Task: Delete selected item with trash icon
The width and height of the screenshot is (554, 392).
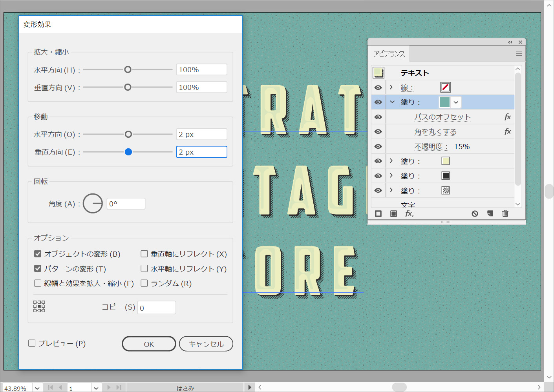Action: tap(505, 213)
